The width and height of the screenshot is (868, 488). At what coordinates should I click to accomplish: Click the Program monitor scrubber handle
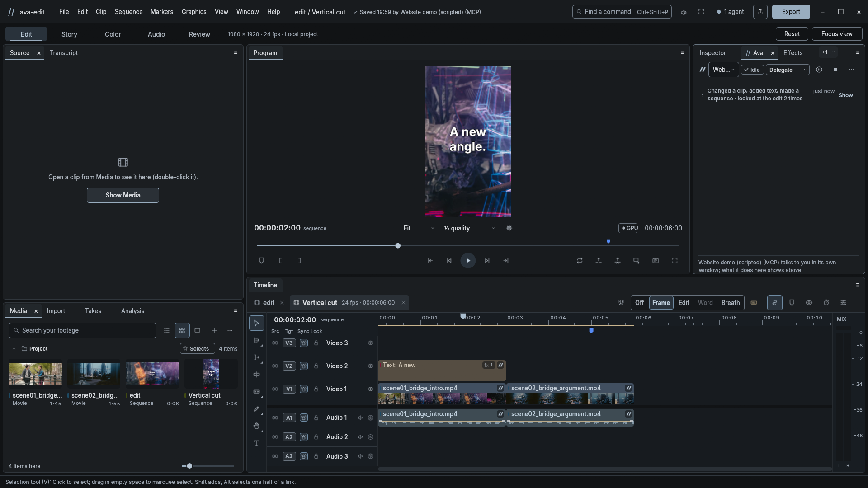coord(398,246)
